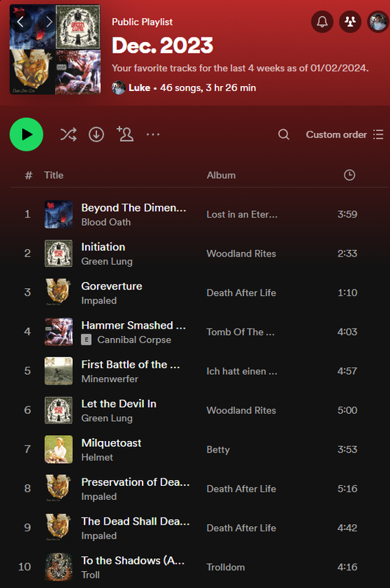Search within the playlist
The height and width of the screenshot is (588, 390).
284,135
